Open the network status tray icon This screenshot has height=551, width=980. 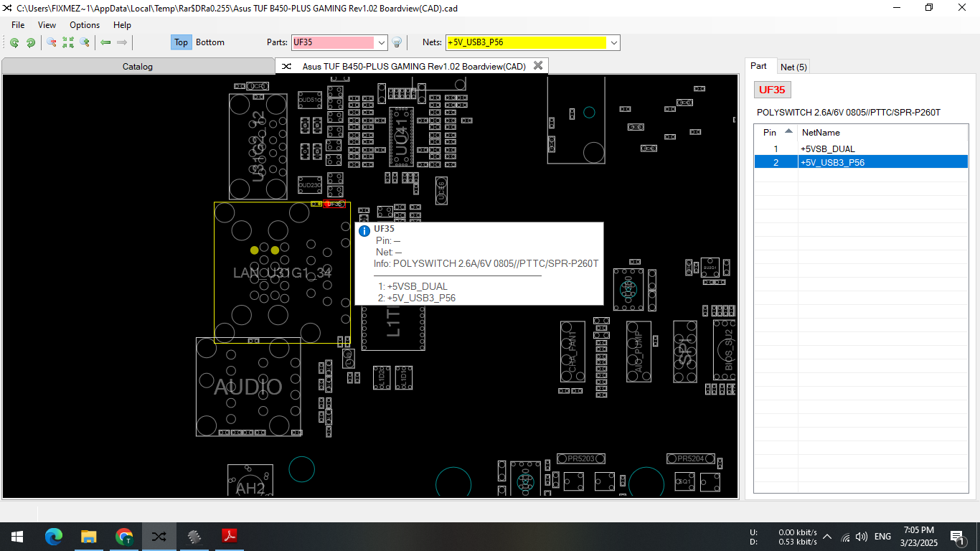click(x=845, y=537)
